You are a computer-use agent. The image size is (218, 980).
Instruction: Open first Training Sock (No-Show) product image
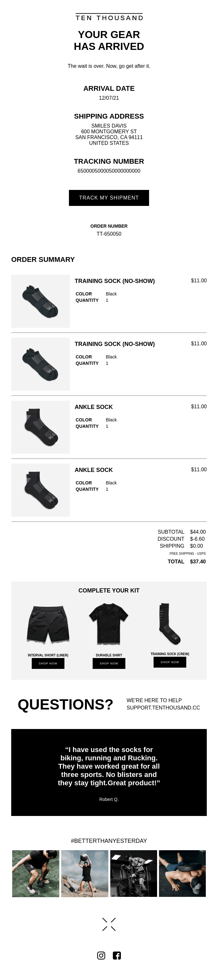point(40,301)
